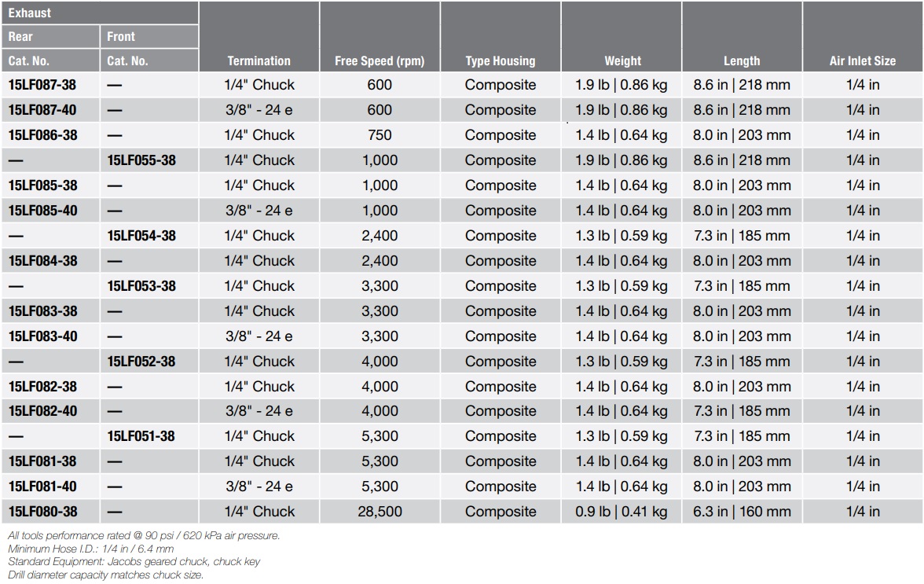Image resolution: width=924 pixels, height=584 pixels.
Task: Select catalog number 15LF085-40
Action: (43, 211)
